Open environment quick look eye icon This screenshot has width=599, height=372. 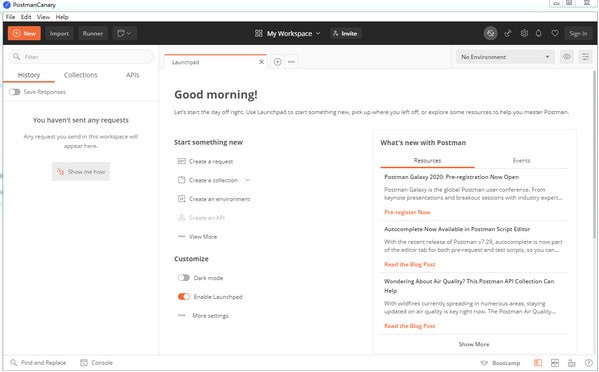click(567, 57)
